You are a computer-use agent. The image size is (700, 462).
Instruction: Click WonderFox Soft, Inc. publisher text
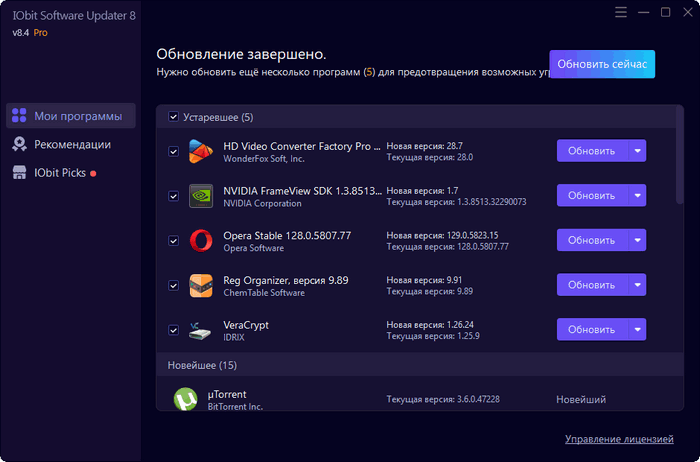pyautogui.click(x=264, y=159)
